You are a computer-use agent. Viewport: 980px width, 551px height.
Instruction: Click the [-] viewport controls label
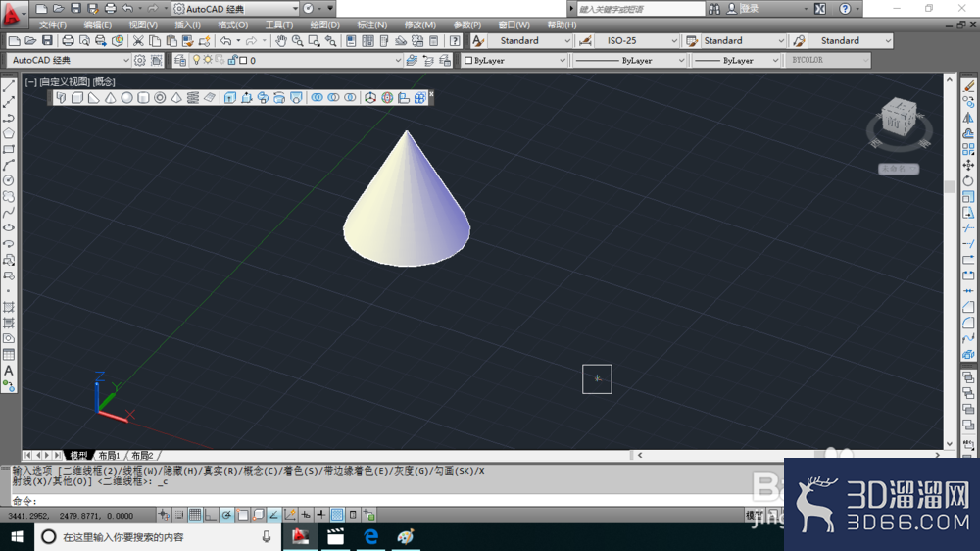(30, 82)
